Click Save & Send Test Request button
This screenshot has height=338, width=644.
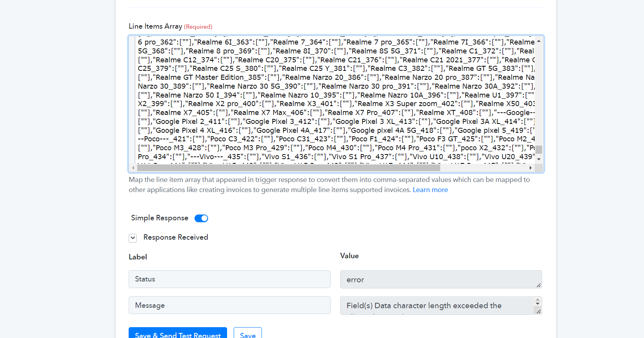pyautogui.click(x=178, y=333)
